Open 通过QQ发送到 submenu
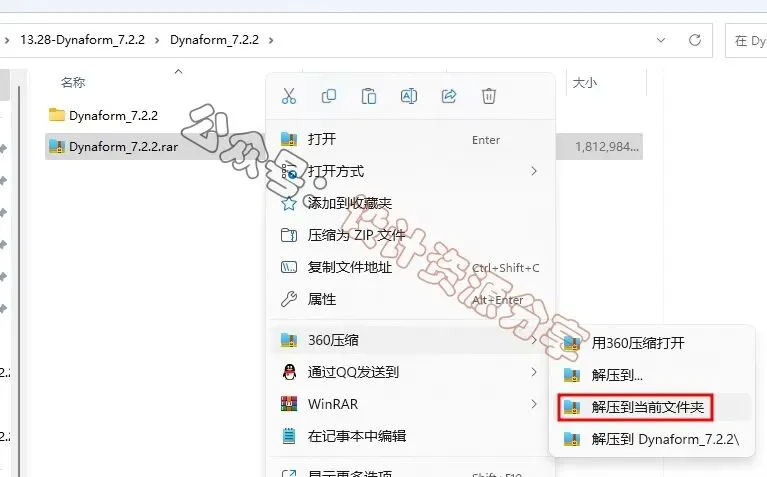Viewport: 767px width, 477px height. click(410, 372)
